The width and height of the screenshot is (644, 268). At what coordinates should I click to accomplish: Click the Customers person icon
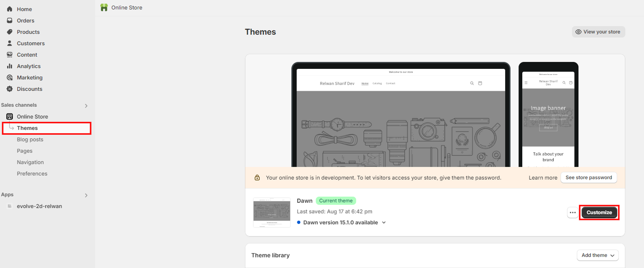tap(10, 43)
